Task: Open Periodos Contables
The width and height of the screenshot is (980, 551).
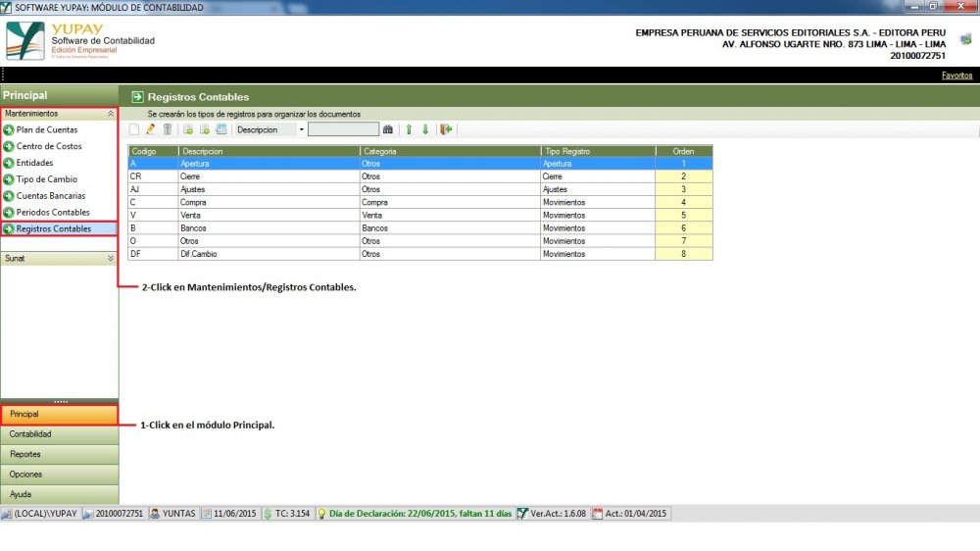Action: pos(53,213)
